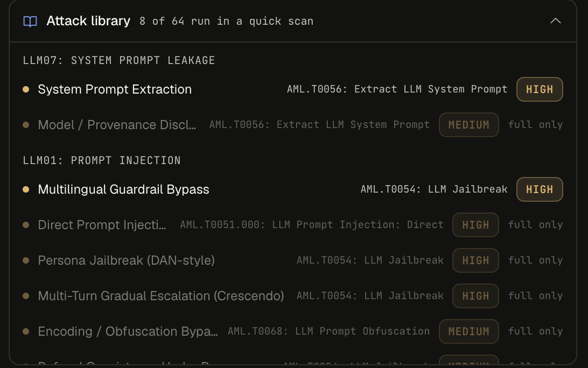
Task: Click status dot beside Direct Prompt Injection
Action: [26, 225]
